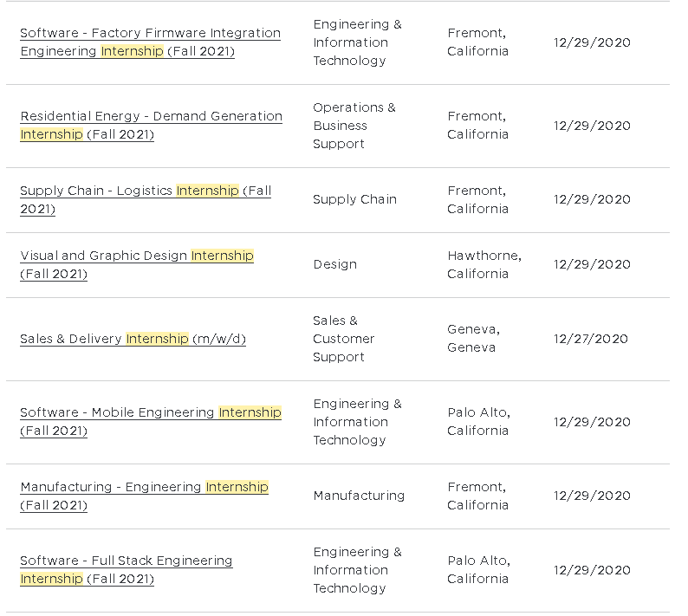Click the Supply Chain department cell
The width and height of the screenshot is (688, 616).
(354, 199)
